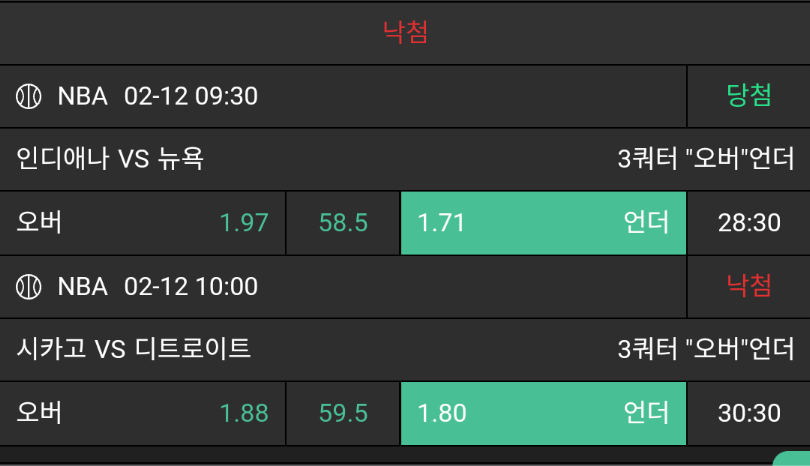Click the basketball icon beside NBA 02-12 10:00

coord(28,287)
